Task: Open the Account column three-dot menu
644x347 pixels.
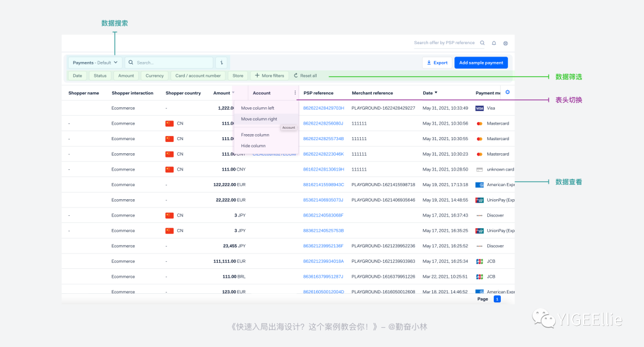Action: (295, 93)
